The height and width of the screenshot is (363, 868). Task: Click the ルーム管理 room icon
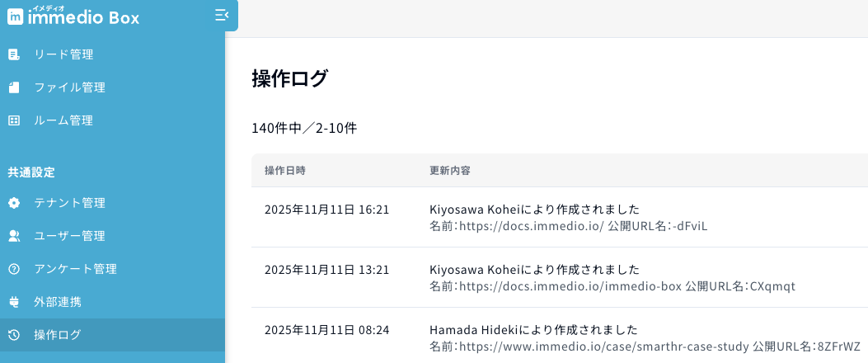click(x=13, y=120)
